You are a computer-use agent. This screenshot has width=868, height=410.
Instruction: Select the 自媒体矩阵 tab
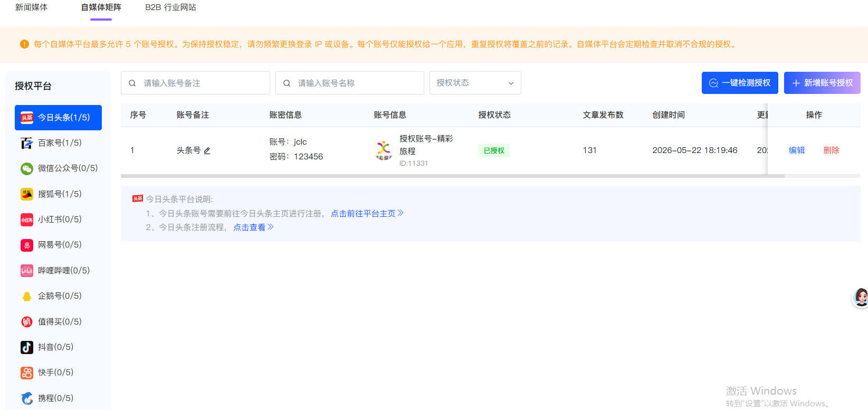click(x=101, y=7)
